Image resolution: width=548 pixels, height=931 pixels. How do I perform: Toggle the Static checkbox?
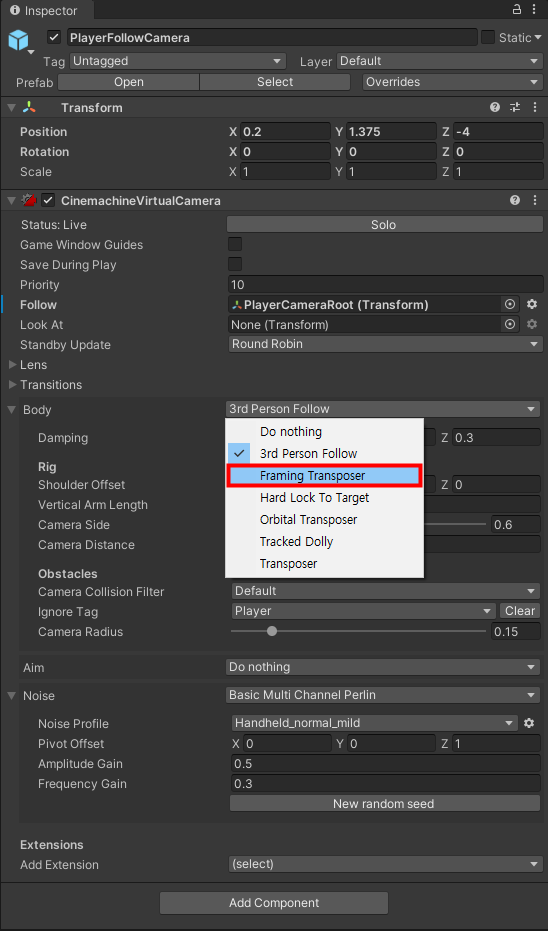pos(487,37)
